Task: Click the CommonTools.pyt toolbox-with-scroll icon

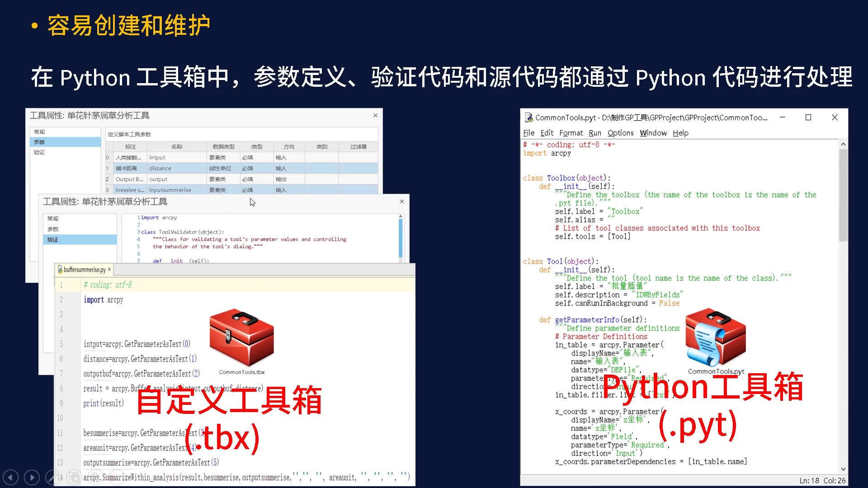Action: click(x=714, y=337)
